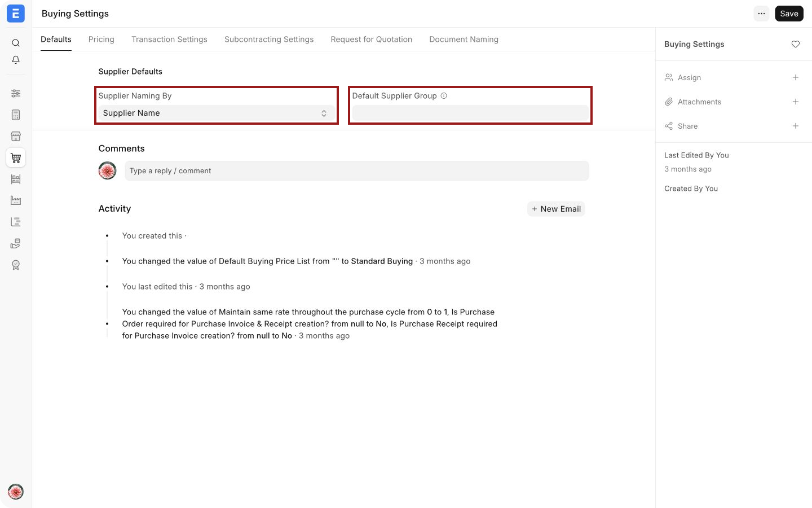The height and width of the screenshot is (508, 812).
Task: Click 'Created By You' text
Action: tap(691, 189)
